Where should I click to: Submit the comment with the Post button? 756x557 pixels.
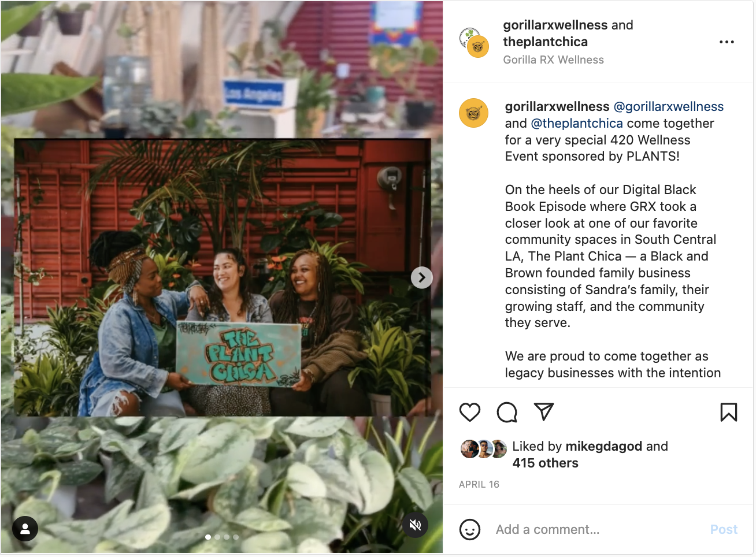pyautogui.click(x=724, y=529)
